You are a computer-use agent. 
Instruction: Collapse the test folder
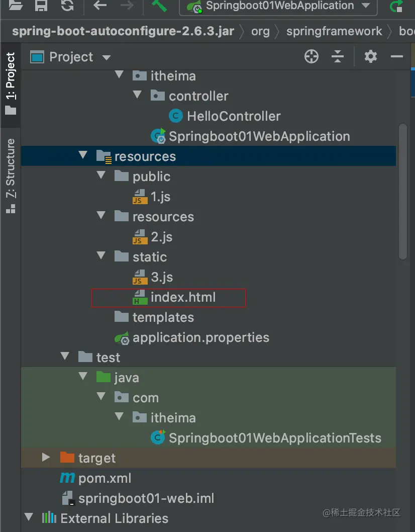[x=65, y=356]
